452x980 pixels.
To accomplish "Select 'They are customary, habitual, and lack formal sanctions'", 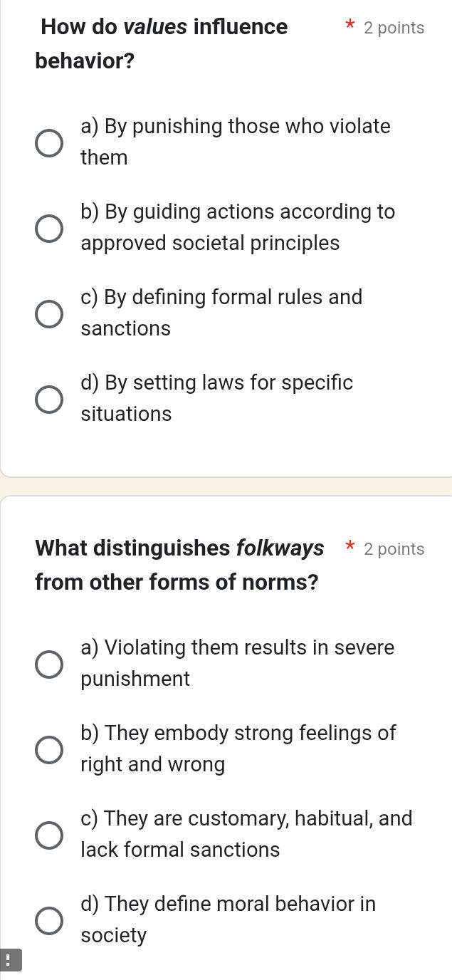I will [49, 835].
